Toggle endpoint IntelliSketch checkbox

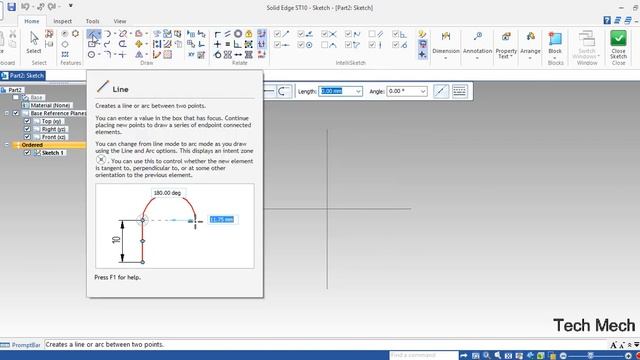(x=278, y=34)
